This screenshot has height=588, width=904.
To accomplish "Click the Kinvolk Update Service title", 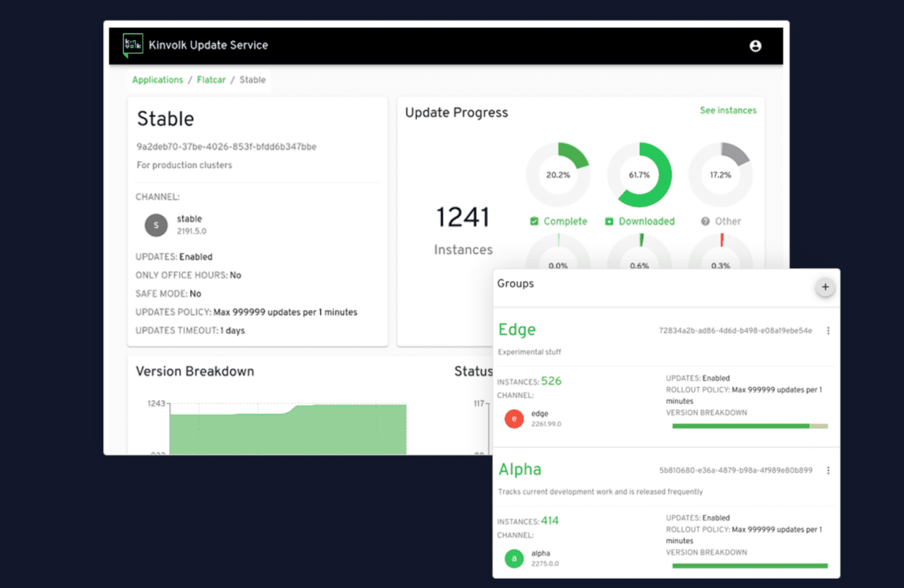I will point(208,45).
